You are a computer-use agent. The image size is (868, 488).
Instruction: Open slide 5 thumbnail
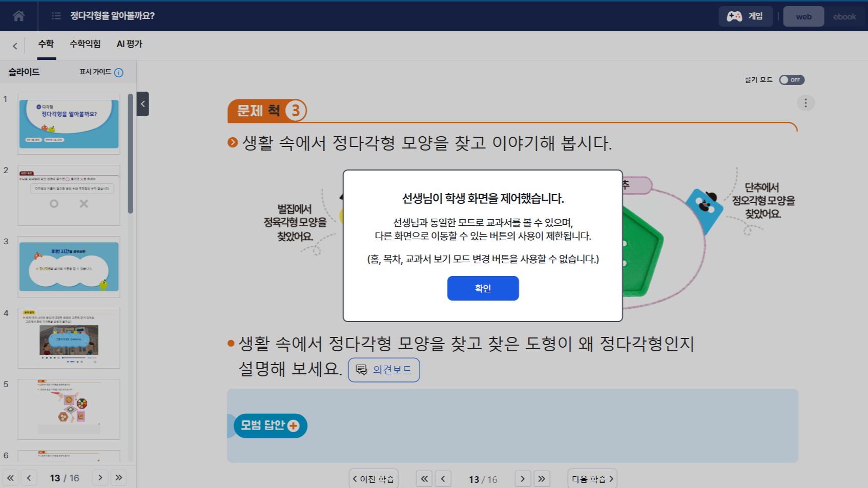coord(69,409)
